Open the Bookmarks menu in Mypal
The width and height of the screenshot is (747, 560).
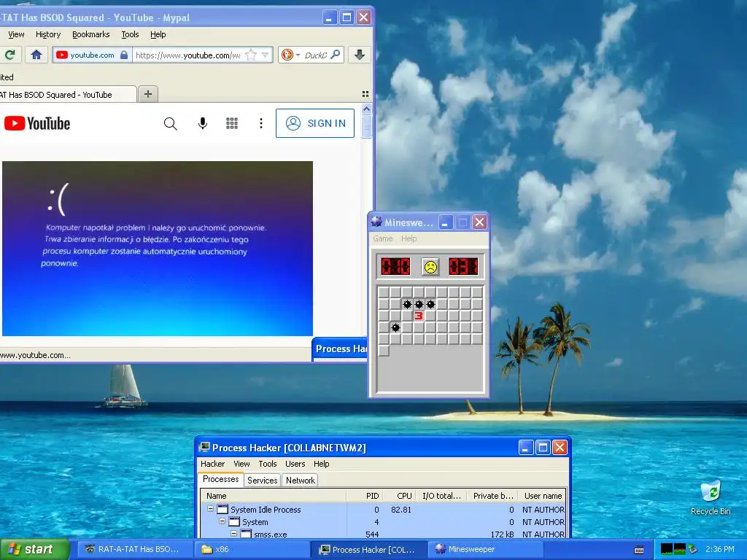coord(91,34)
